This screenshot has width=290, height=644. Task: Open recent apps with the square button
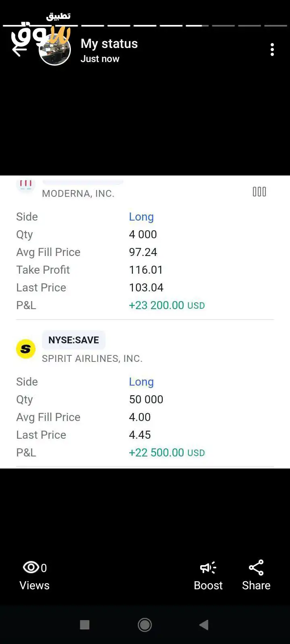(x=85, y=625)
